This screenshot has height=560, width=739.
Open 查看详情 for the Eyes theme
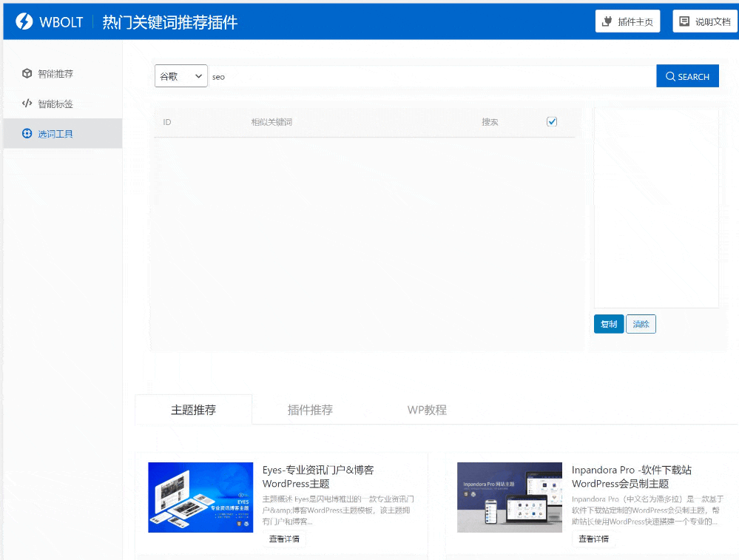pos(284,539)
